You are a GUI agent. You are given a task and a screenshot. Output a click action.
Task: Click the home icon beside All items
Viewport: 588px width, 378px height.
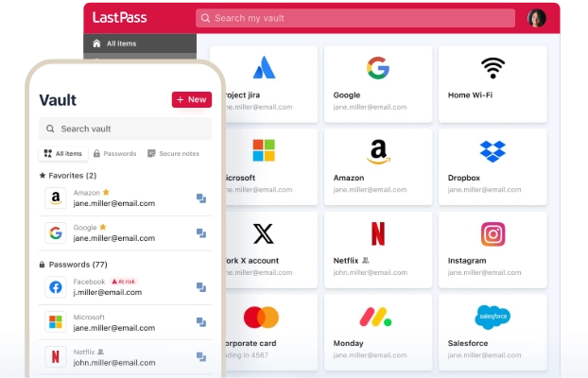point(96,43)
